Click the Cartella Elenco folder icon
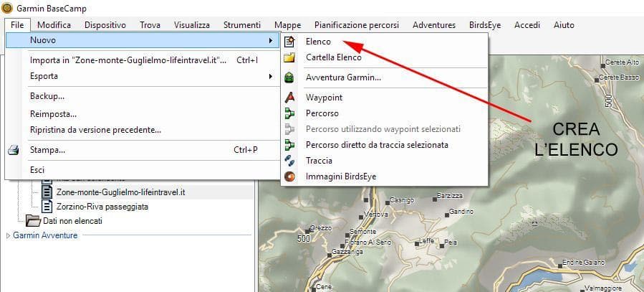The height and width of the screenshot is (292, 644). point(289,57)
